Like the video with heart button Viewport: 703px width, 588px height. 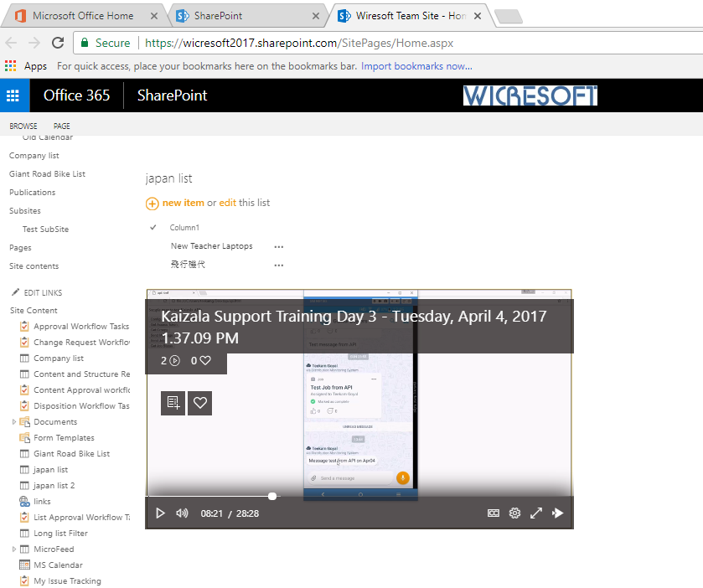(200, 403)
